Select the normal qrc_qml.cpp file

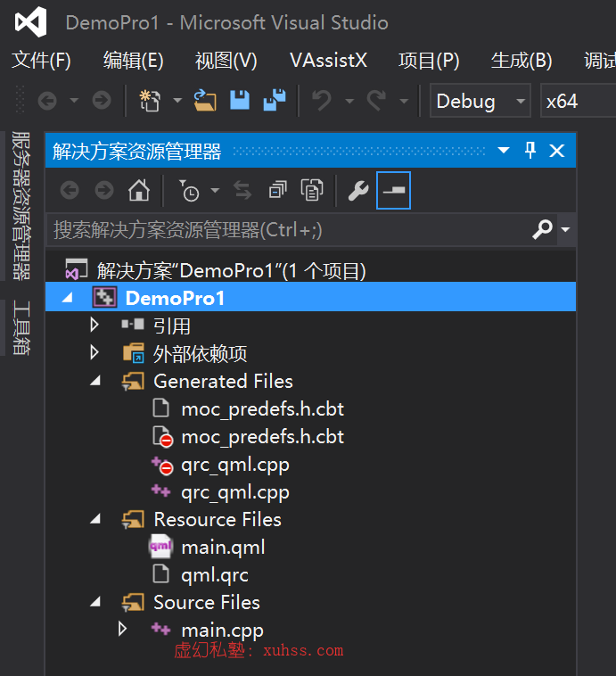(235, 493)
